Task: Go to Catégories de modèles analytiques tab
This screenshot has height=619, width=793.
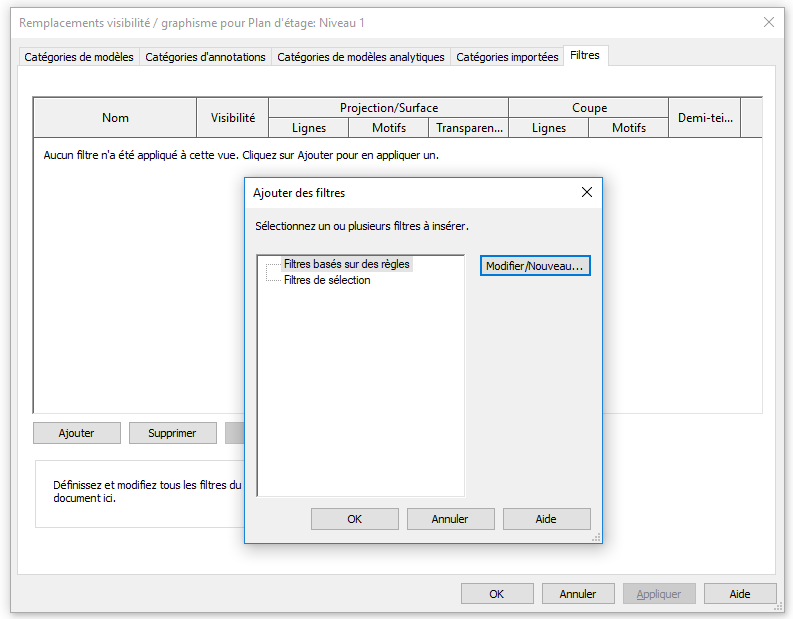Action: tap(360, 57)
